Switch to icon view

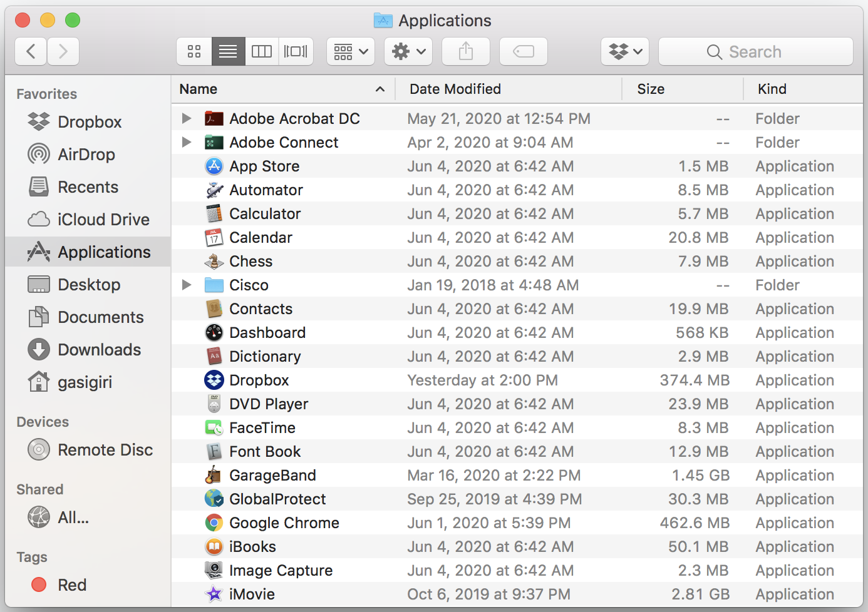click(x=194, y=51)
